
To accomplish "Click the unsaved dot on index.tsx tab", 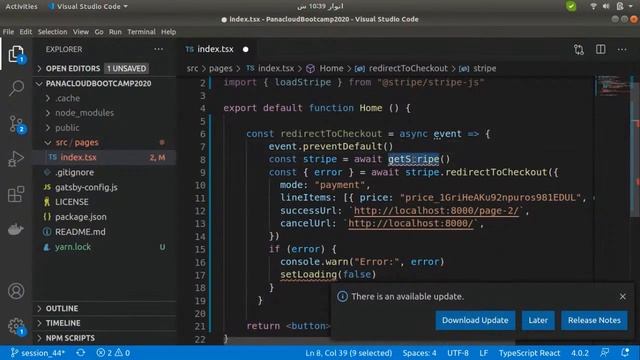I will click(x=246, y=49).
